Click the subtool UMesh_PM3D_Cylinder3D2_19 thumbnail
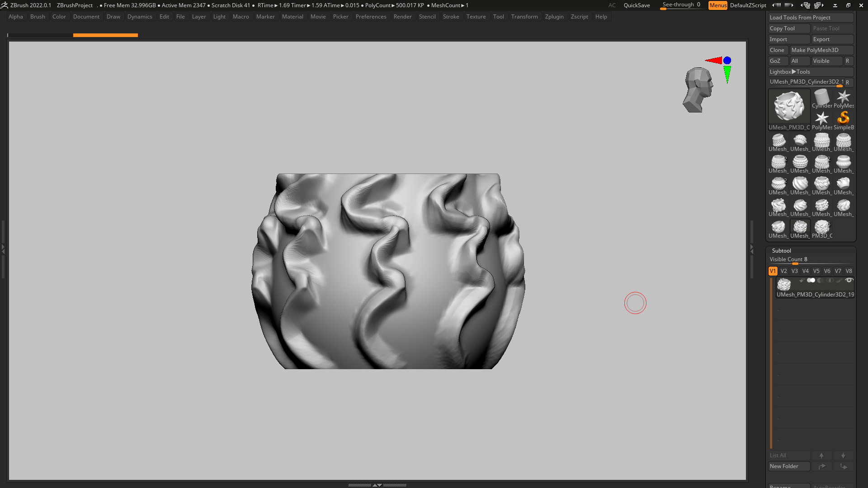Screen dimensions: 868x488 pos(784,284)
